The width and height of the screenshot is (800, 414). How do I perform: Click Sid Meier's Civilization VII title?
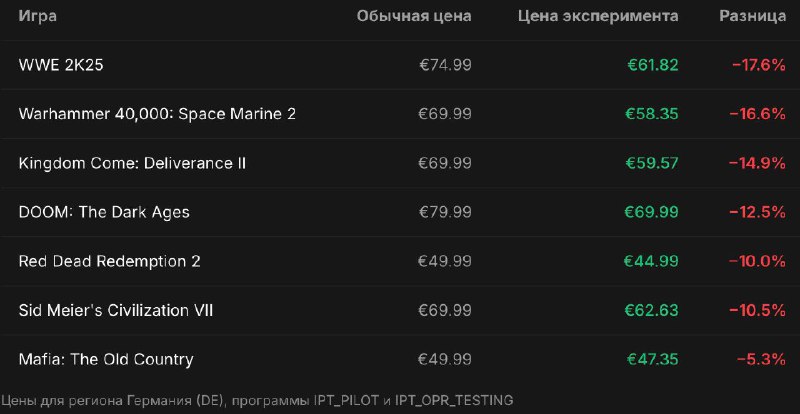(x=116, y=310)
